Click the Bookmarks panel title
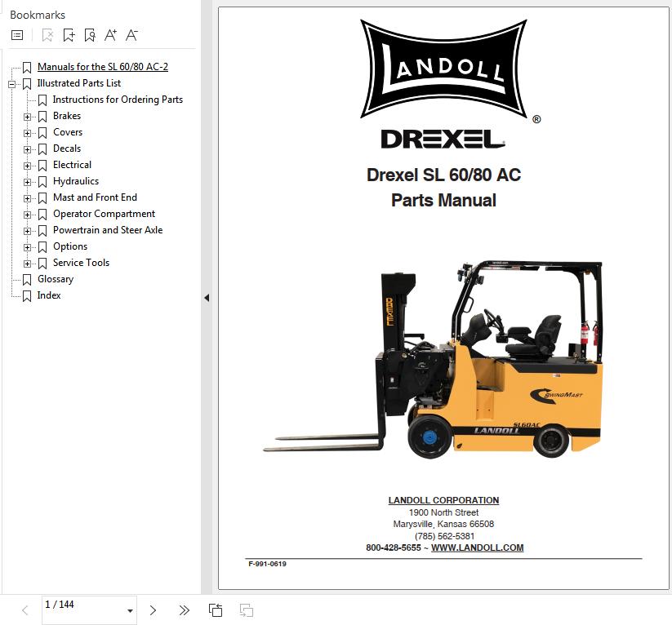 pos(38,15)
